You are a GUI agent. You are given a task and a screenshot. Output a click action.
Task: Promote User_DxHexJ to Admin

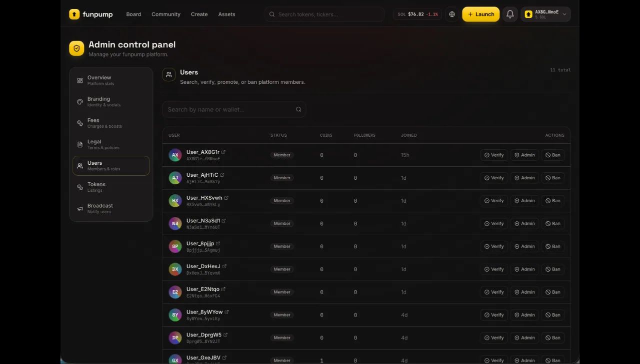coord(524,269)
